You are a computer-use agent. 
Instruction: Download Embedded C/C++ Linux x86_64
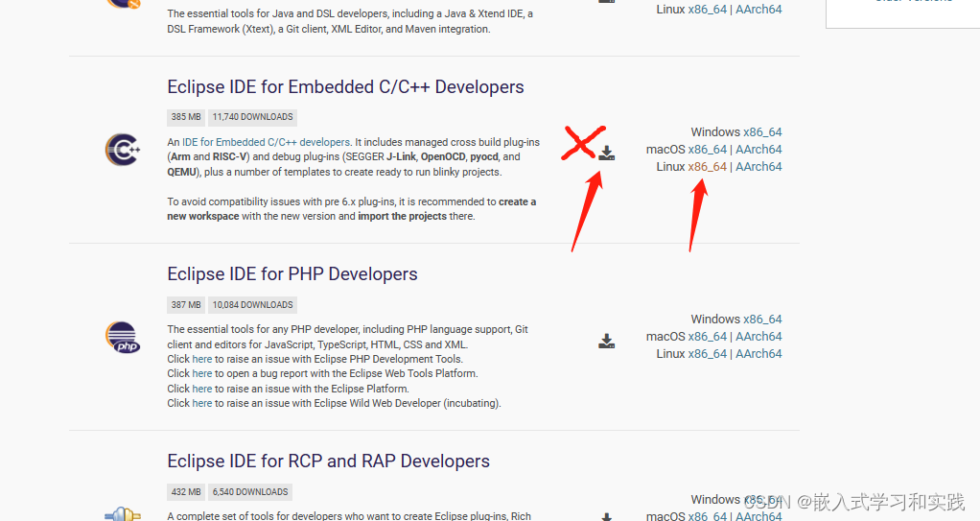click(x=708, y=167)
